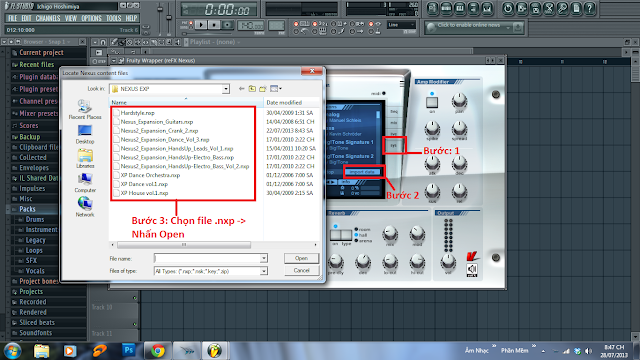Image resolution: width=640 pixels, height=360 pixels.
Task: Open the Files of type dropdown
Action: [x=264, y=271]
